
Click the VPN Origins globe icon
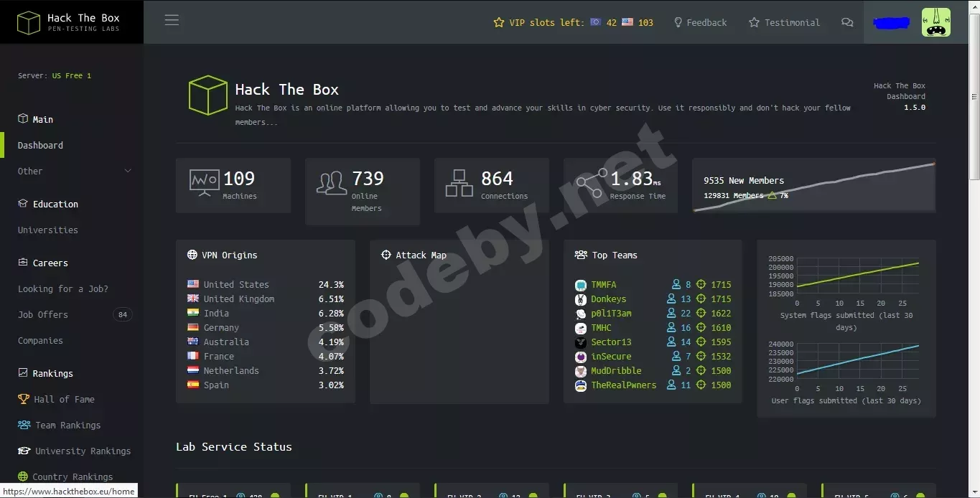coord(192,255)
